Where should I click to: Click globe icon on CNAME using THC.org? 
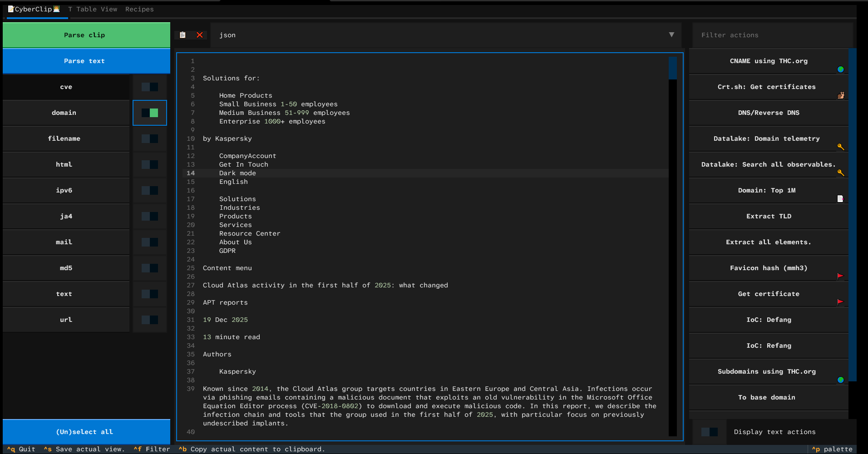(x=840, y=69)
